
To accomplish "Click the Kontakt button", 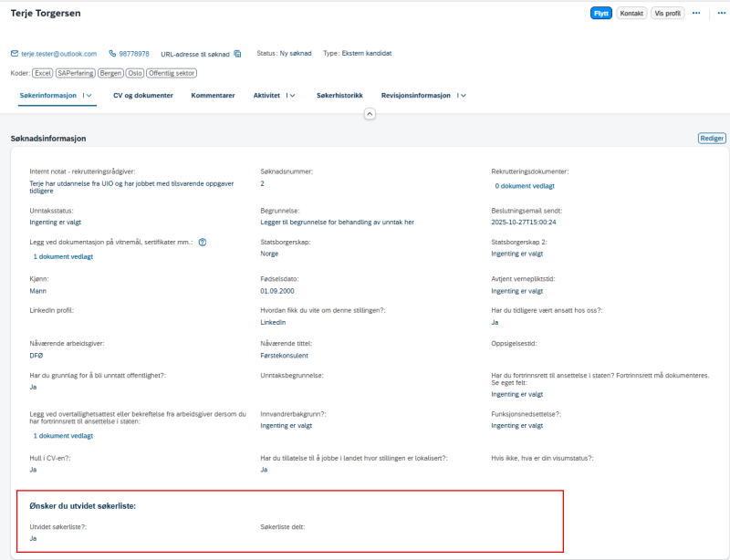I will tap(631, 13).
